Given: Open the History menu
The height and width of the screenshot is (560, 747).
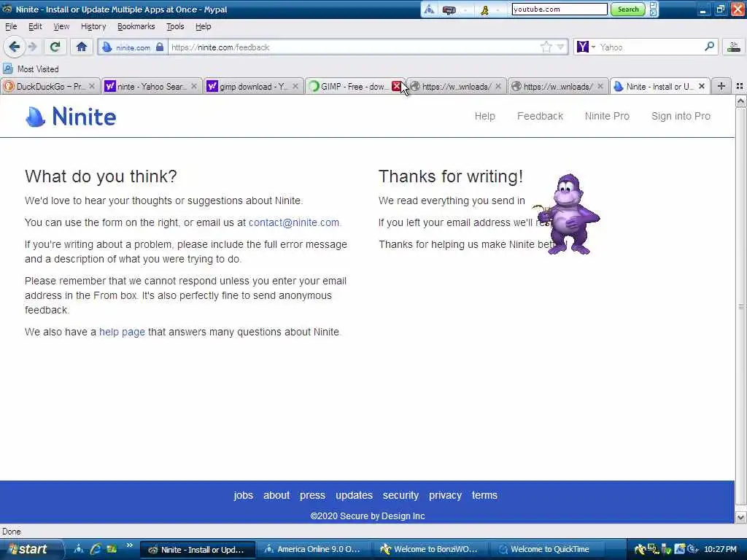Looking at the screenshot, I should click(93, 26).
